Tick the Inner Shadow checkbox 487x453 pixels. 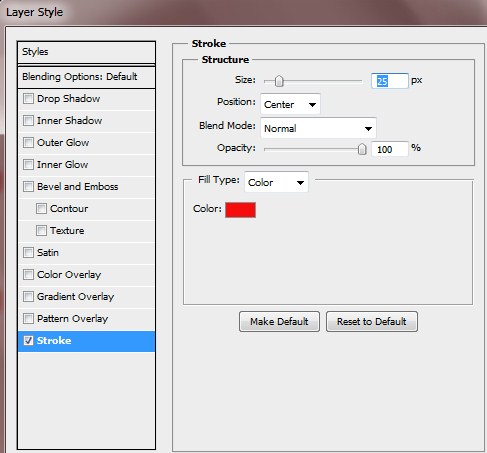pyautogui.click(x=28, y=121)
